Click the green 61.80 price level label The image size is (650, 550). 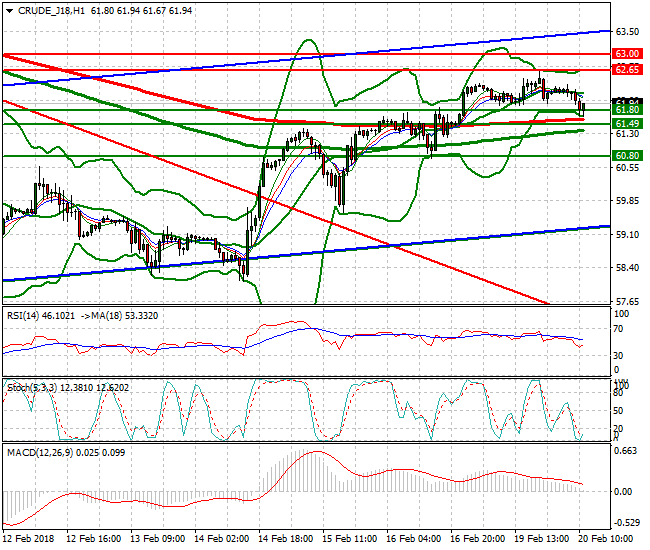coord(627,109)
